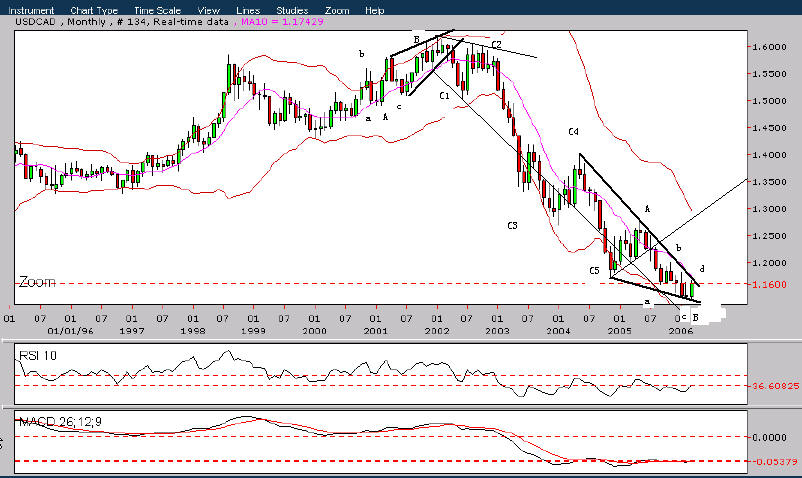The height and width of the screenshot is (478, 802).
Task: Click the 1.2500 price axis label
Action: pos(769,236)
